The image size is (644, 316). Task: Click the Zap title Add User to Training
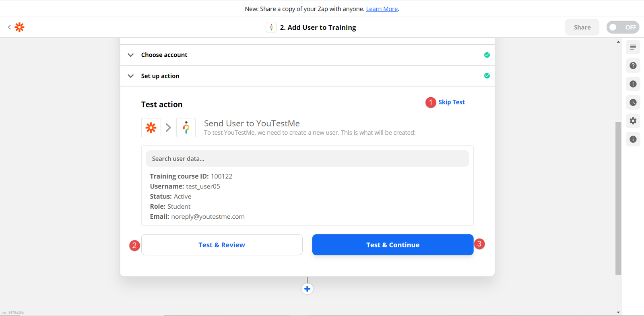318,27
